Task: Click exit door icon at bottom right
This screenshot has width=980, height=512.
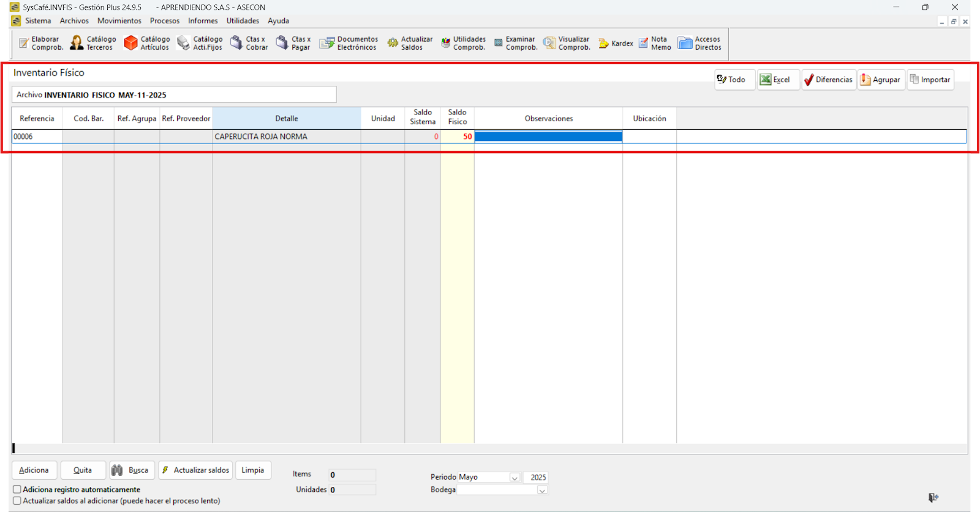Action: pos(933,498)
